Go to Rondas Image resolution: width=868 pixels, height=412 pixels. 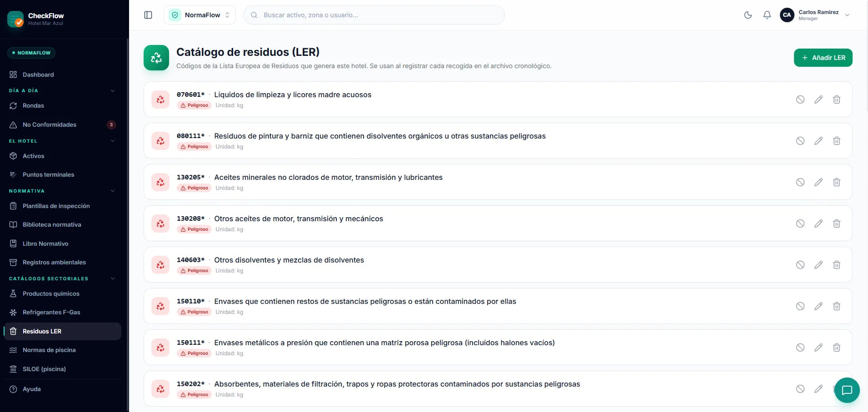pyautogui.click(x=62, y=105)
